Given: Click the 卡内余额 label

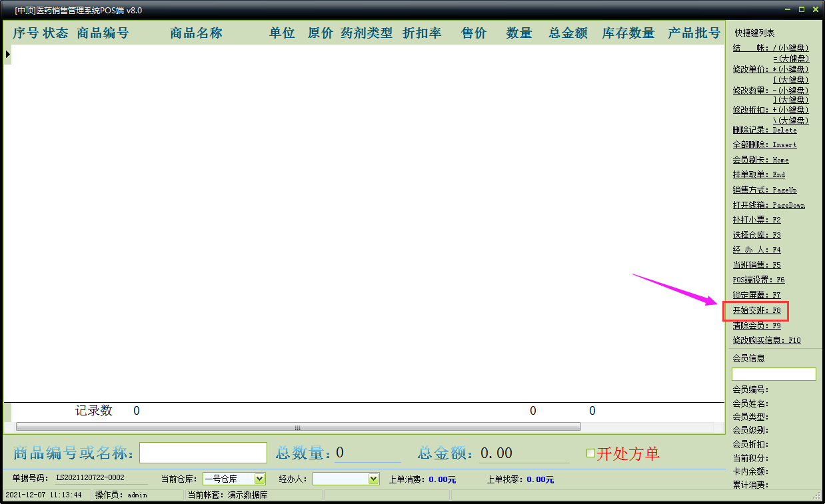Looking at the screenshot, I should (750, 471).
